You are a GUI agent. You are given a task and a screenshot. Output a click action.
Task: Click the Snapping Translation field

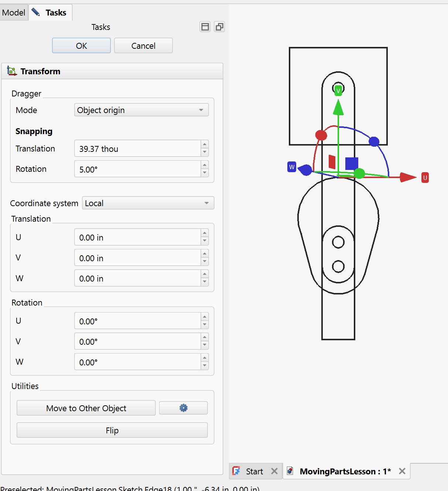point(137,149)
